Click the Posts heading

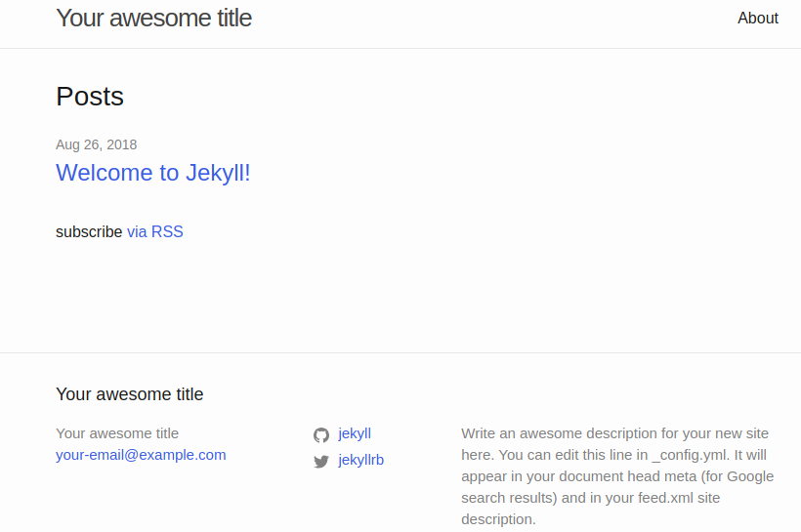coord(90,97)
